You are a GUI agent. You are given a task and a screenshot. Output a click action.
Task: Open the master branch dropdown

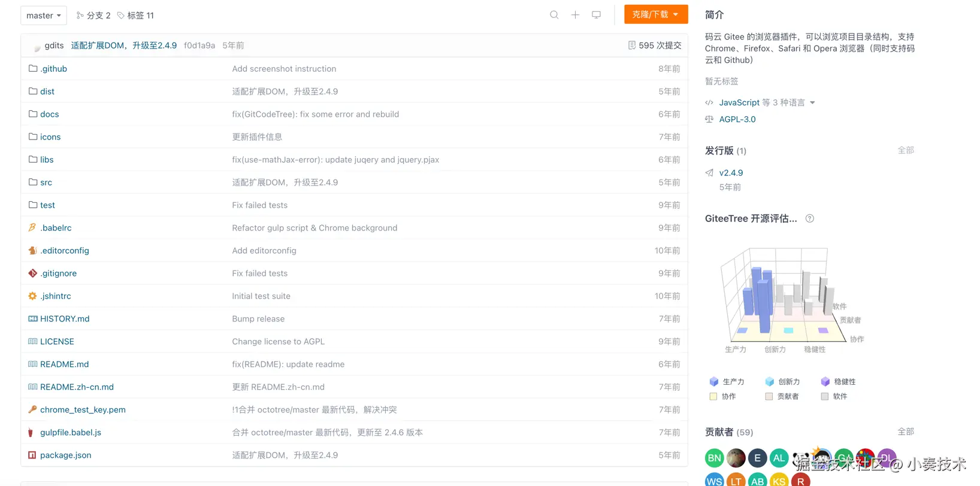click(43, 16)
